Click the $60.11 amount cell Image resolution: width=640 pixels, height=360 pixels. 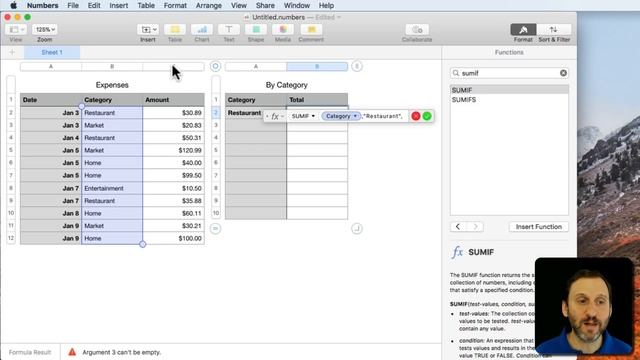[173, 213]
